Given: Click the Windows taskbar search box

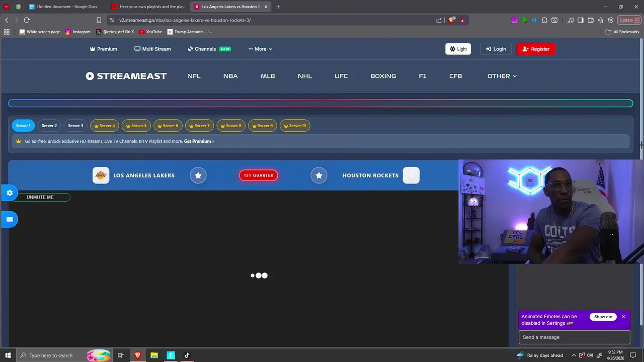Looking at the screenshot, I should click(64, 355).
